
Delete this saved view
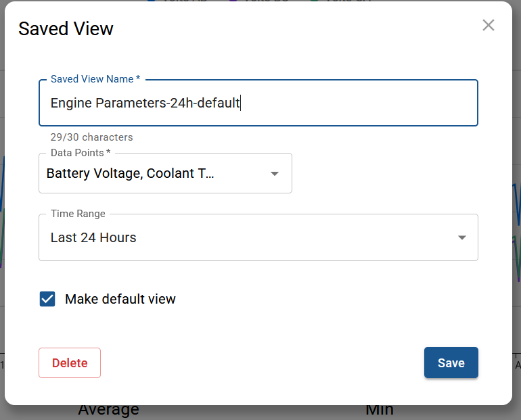tap(70, 363)
